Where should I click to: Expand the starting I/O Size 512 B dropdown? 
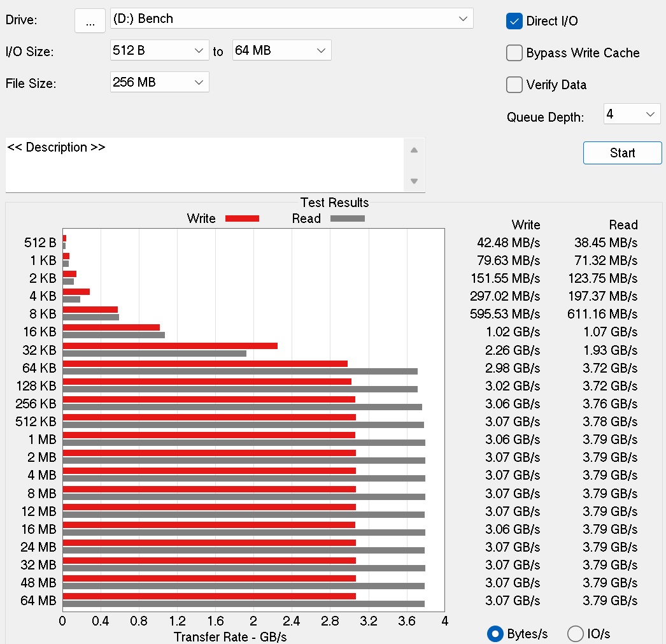pos(159,50)
